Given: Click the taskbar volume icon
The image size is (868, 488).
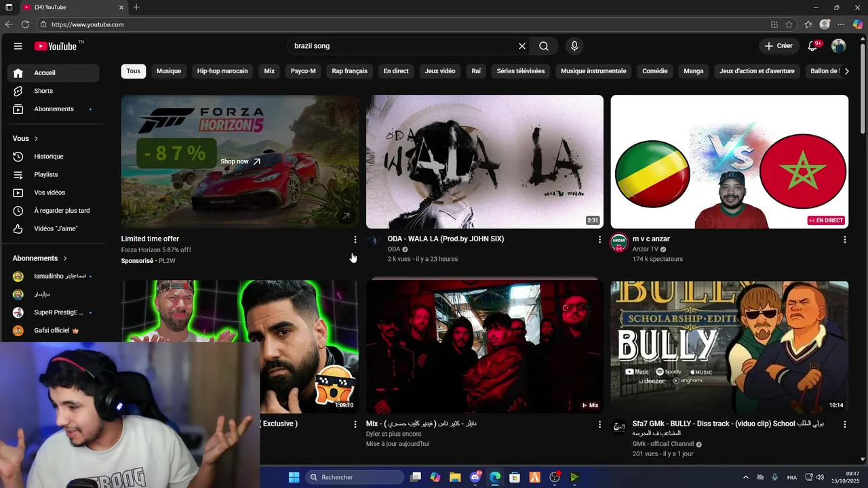Looking at the screenshot, I should coord(821,477).
